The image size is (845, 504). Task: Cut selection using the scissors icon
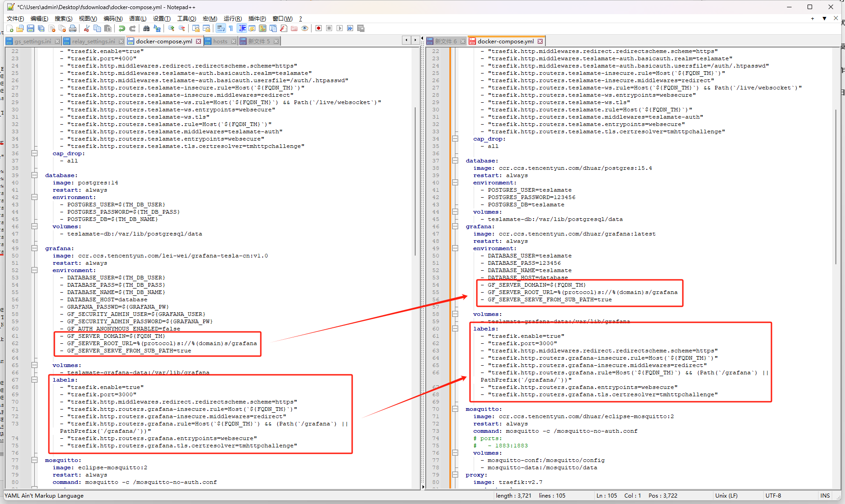click(86, 28)
